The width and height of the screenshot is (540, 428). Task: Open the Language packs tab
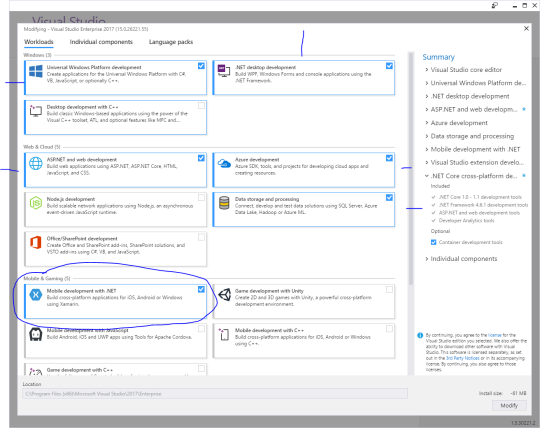(x=171, y=42)
